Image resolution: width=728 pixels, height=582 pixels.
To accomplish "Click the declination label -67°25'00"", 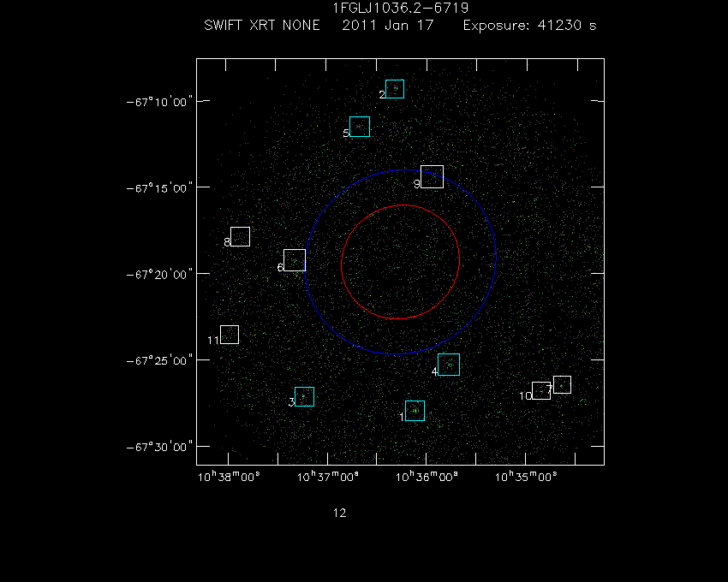I will [159, 360].
